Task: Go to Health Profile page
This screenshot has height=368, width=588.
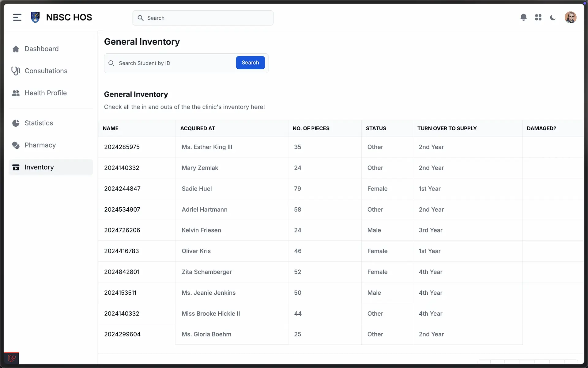Action: coord(51,93)
